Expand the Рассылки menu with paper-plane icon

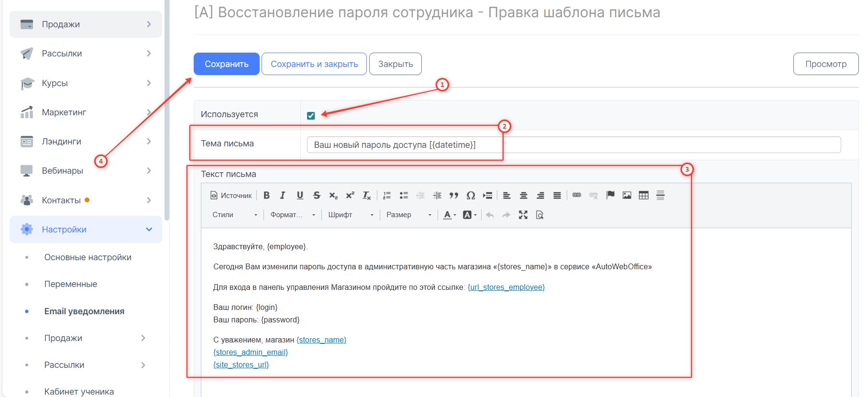point(86,54)
